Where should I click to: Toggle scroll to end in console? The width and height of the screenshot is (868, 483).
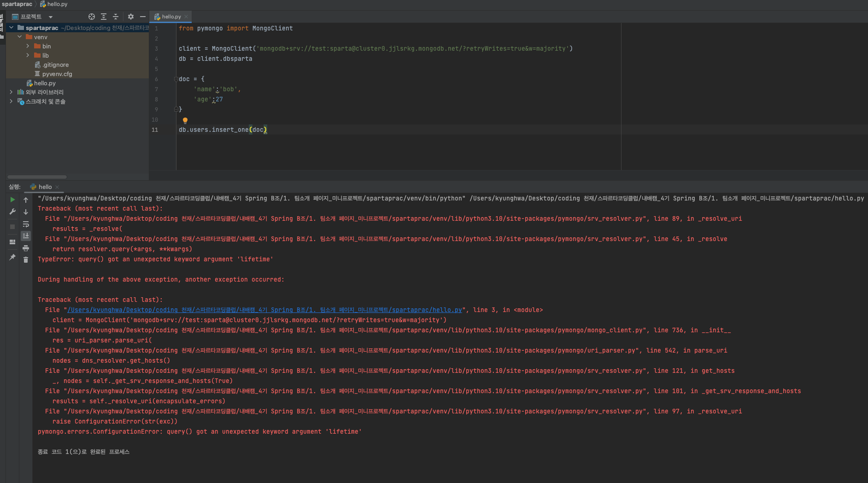pos(26,236)
